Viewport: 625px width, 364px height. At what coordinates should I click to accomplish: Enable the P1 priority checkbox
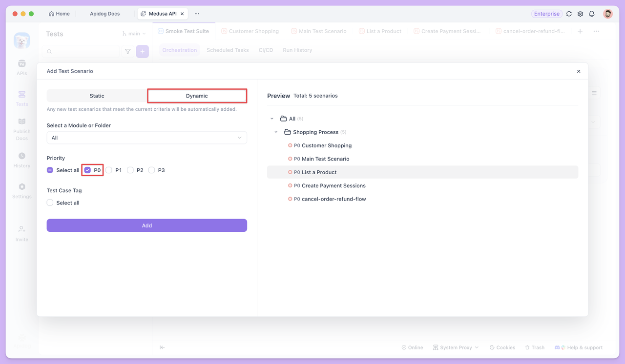[108, 170]
